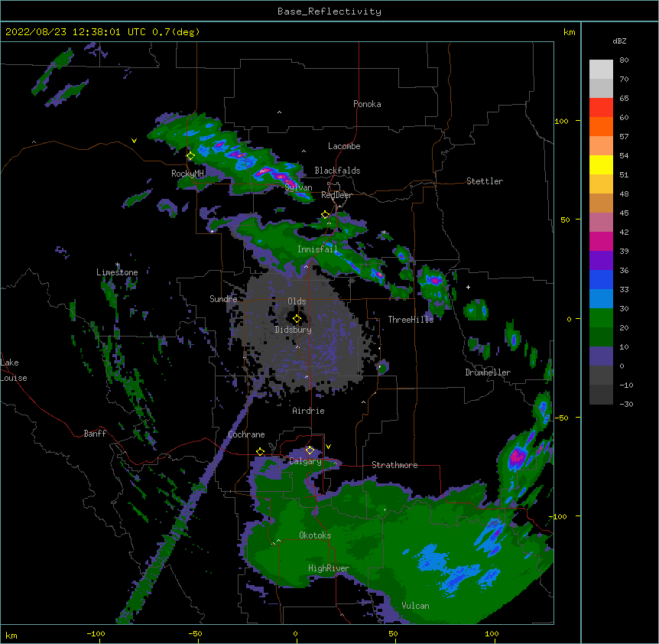The width and height of the screenshot is (659, 644).
Task: Click the km unit label at bottom left
Action: pyautogui.click(x=11, y=635)
